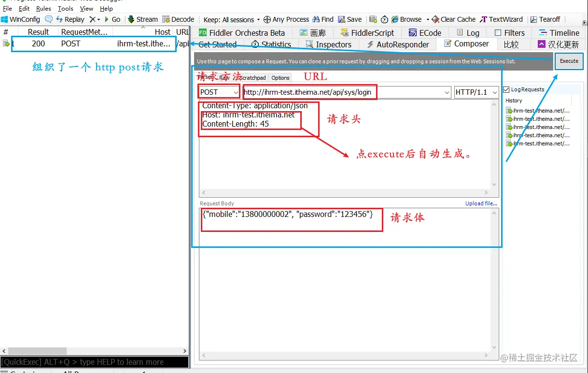Open the Rules menu
The image size is (588, 373).
pyautogui.click(x=43, y=9)
